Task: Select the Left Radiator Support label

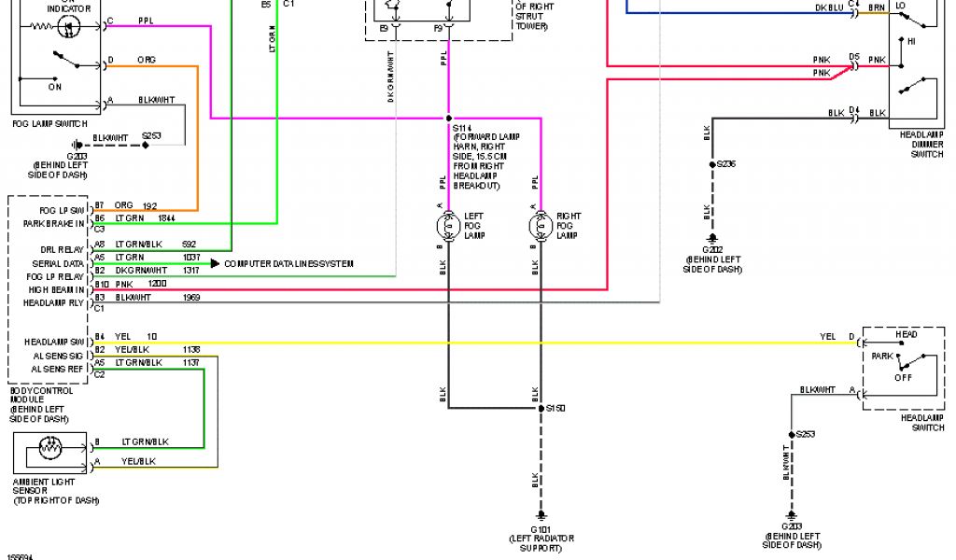Action: 541,543
